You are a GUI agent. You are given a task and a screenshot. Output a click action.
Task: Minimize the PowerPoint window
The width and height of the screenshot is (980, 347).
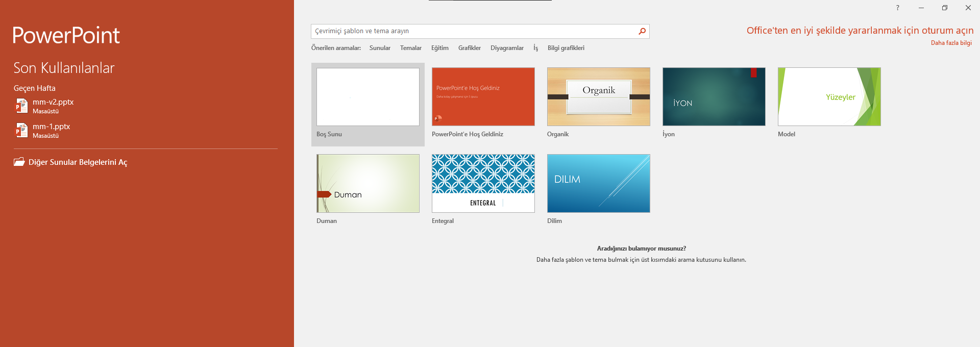(921, 8)
